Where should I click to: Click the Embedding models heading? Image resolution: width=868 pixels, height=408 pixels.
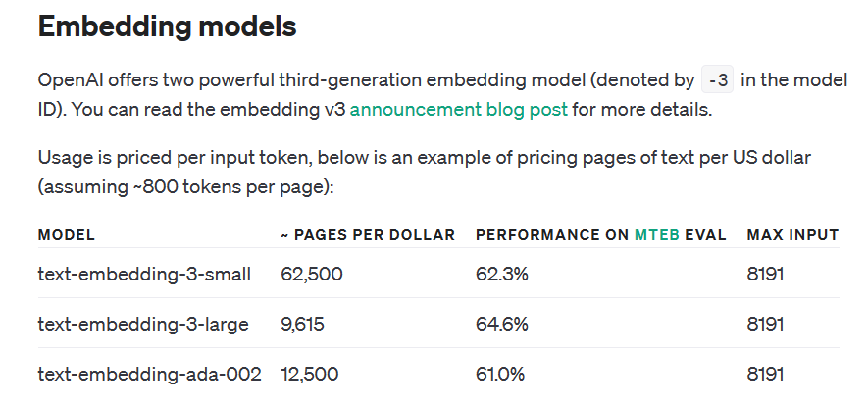[x=167, y=26]
